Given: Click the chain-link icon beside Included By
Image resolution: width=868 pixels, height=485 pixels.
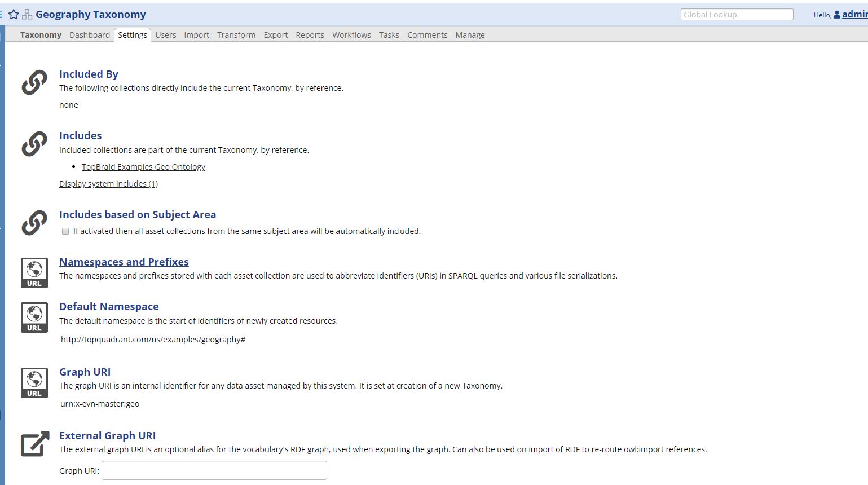Looking at the screenshot, I should [x=34, y=82].
